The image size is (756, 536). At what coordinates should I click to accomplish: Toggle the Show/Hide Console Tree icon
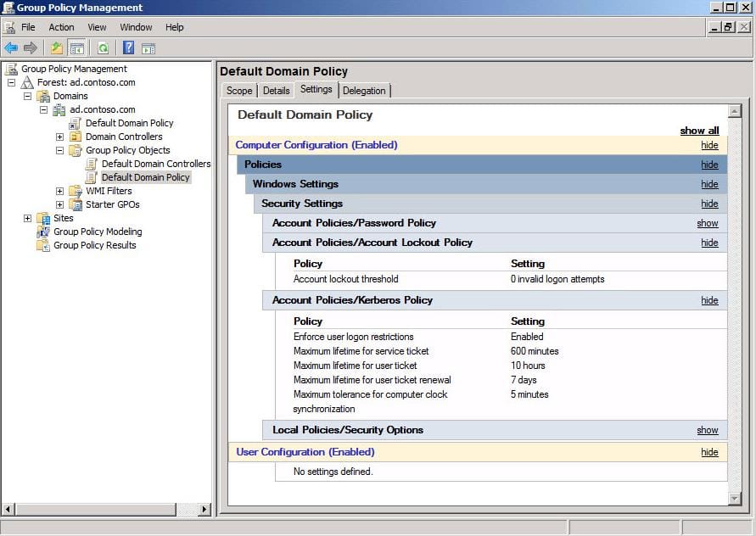76,47
